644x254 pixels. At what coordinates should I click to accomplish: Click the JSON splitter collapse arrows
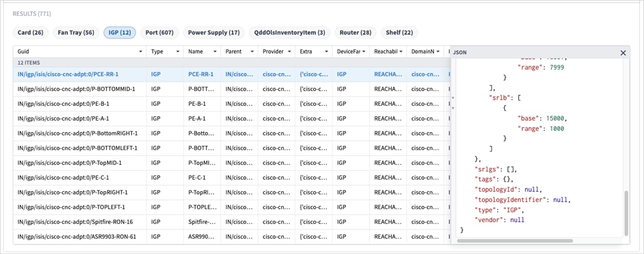click(453, 103)
